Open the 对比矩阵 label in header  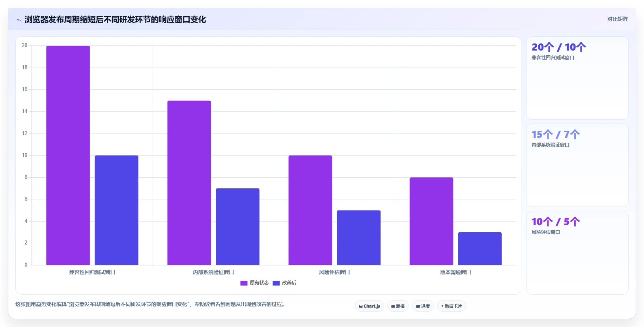pyautogui.click(x=617, y=19)
